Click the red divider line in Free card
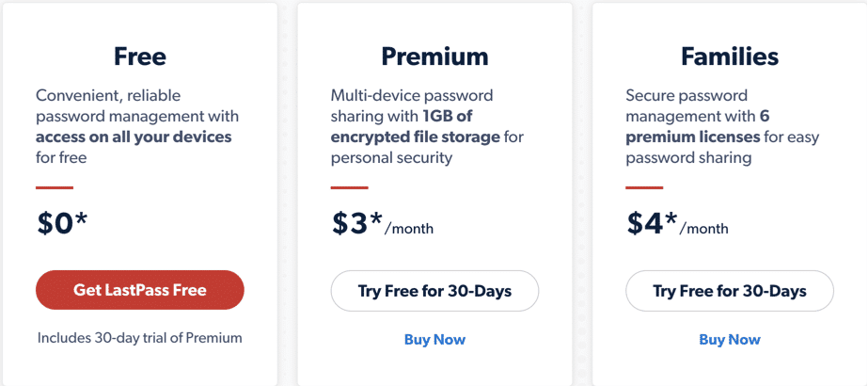Image resolution: width=868 pixels, height=386 pixels. pyautogui.click(x=55, y=187)
